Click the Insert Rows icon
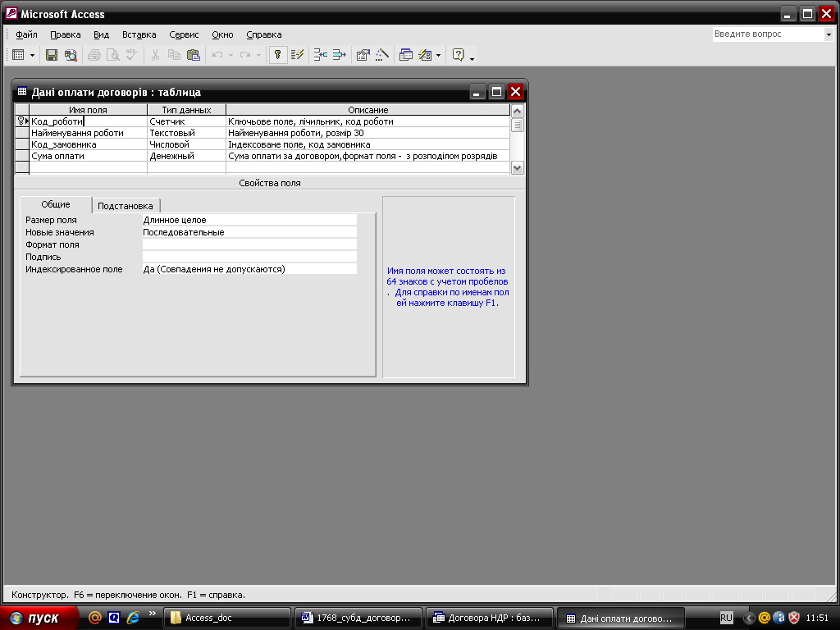840x630 pixels. point(321,55)
